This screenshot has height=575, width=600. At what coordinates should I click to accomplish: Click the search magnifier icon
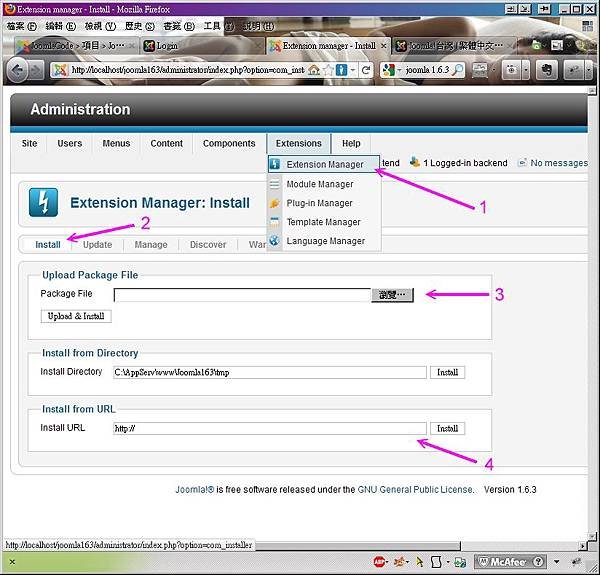click(x=457, y=70)
